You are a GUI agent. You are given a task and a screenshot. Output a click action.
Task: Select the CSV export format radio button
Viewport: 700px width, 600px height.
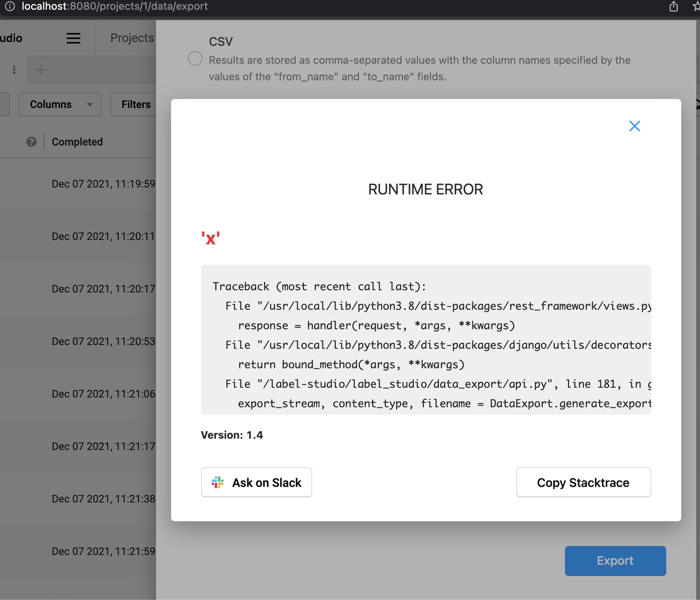pyautogui.click(x=195, y=58)
